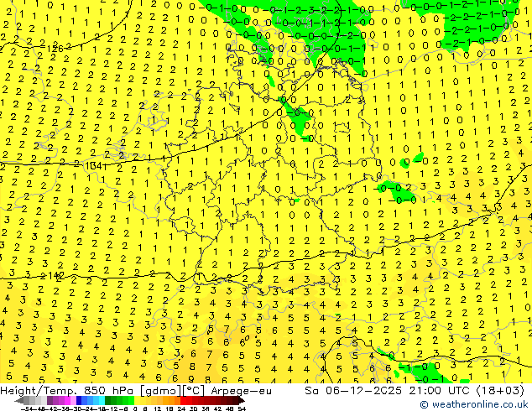Screen dimensions: 532x411
Task: Click the 54 value on color scale
Action: [x=242, y=408]
